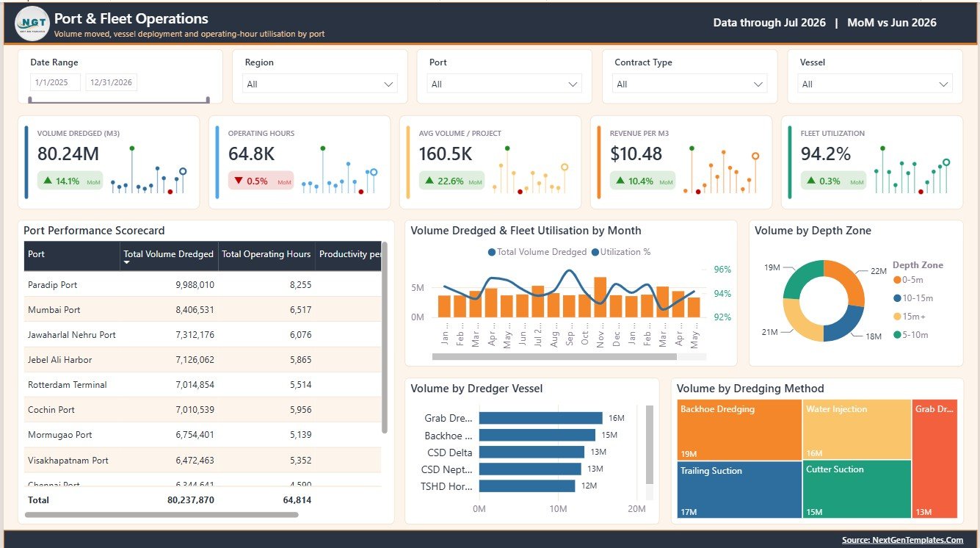Click the left handle of date range slider
This screenshot has height=548, width=980.
(30, 99)
